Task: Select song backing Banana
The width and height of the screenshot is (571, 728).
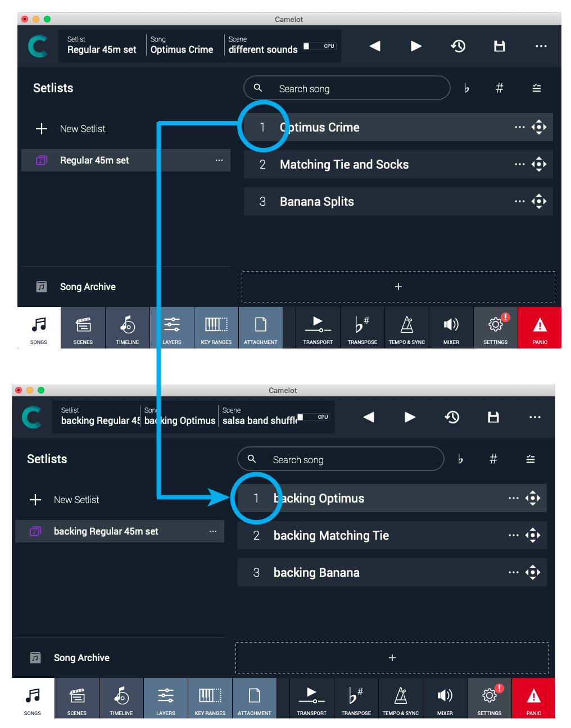Action: [x=392, y=572]
